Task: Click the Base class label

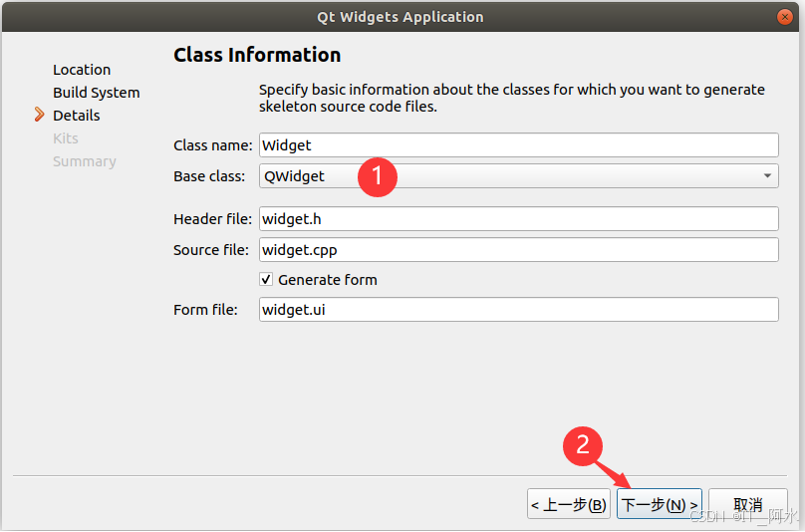Action: (x=209, y=176)
